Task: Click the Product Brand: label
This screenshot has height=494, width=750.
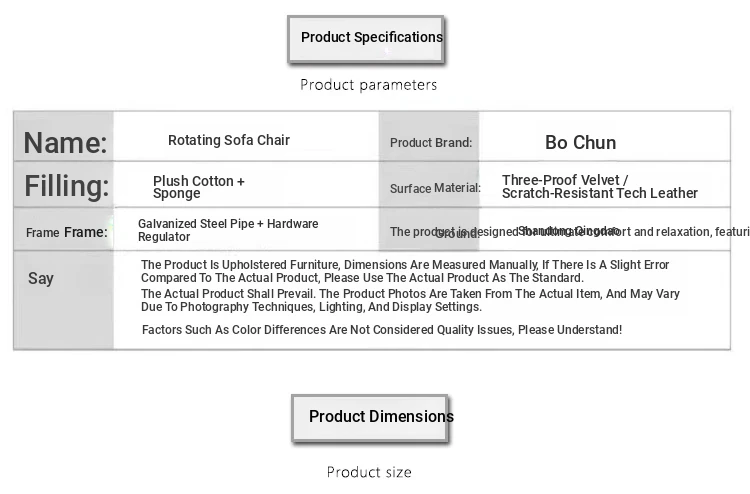Action: [x=430, y=143]
